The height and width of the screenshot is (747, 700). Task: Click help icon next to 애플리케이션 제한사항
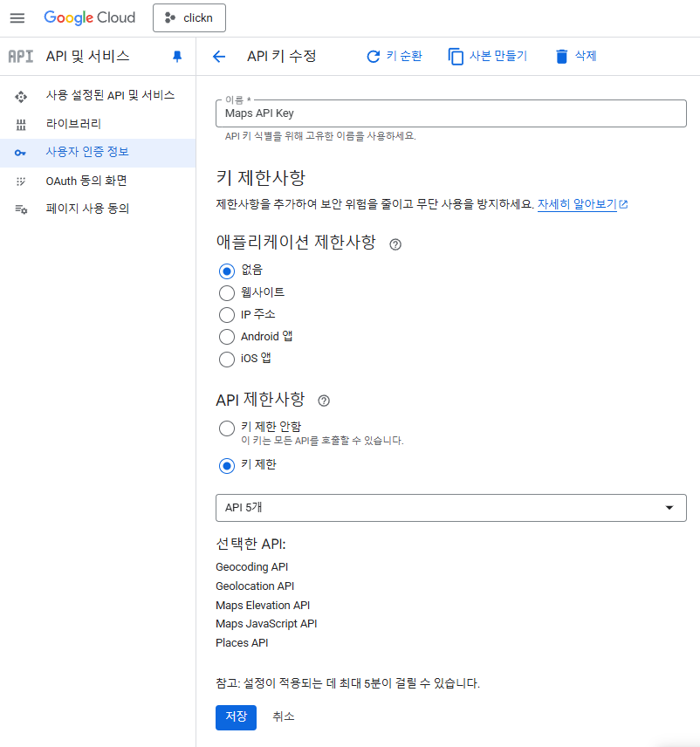click(x=395, y=244)
